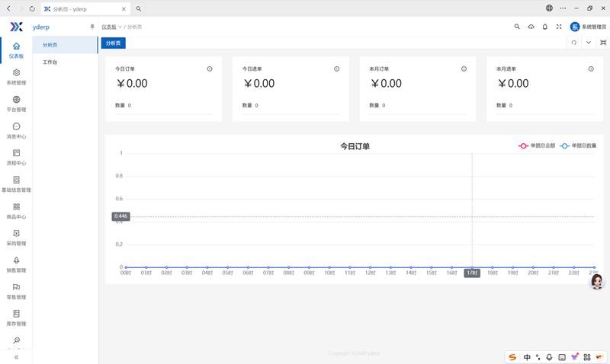Enter fullscreen using the header expand icon
This screenshot has width=610, height=364.
tap(559, 27)
